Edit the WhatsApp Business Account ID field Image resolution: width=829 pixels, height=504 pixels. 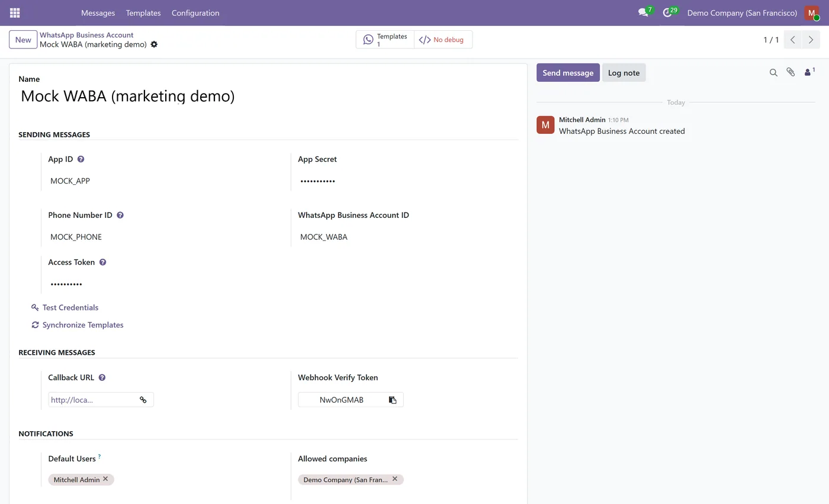click(x=407, y=237)
